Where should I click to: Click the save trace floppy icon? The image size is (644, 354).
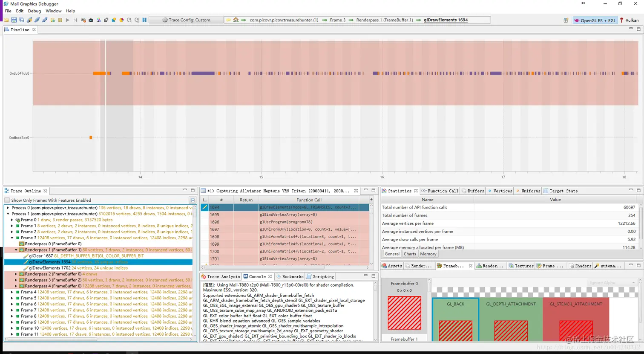14,20
